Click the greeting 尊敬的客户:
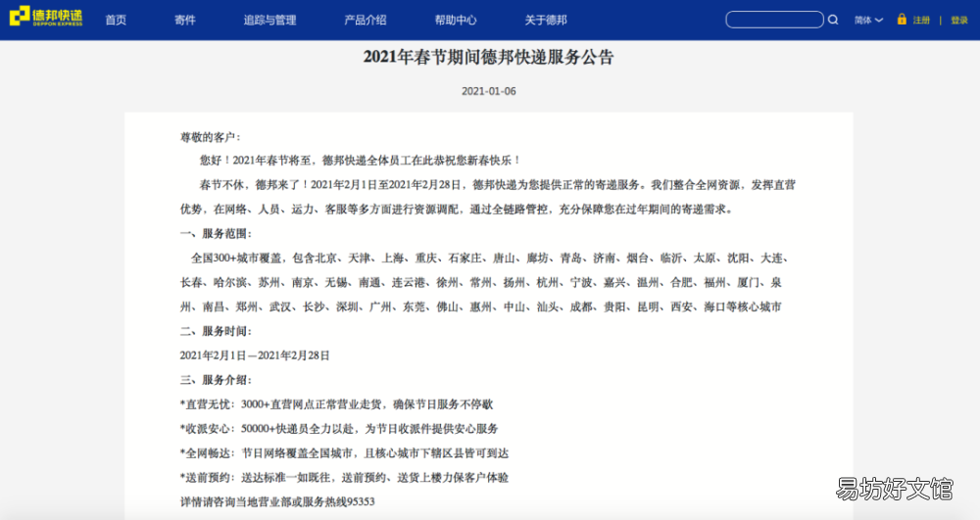The width and height of the screenshot is (980, 520). point(210,137)
